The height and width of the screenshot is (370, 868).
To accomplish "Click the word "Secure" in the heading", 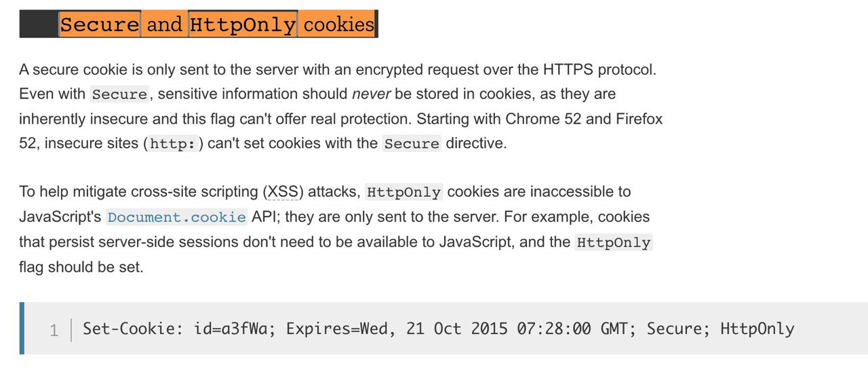I will (100, 25).
